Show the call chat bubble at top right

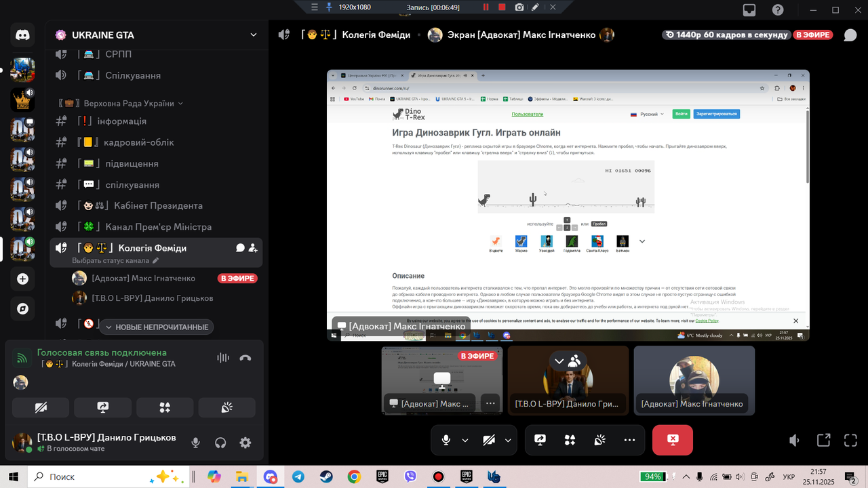(x=850, y=35)
